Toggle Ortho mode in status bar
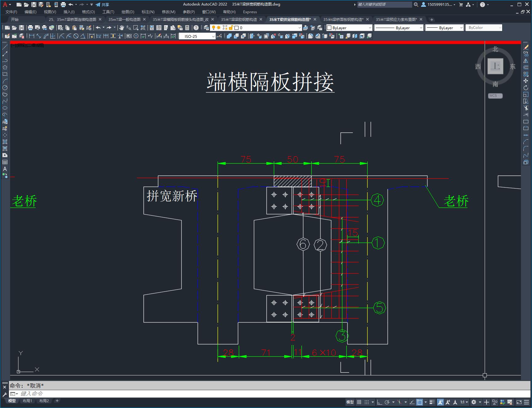 click(x=380, y=402)
